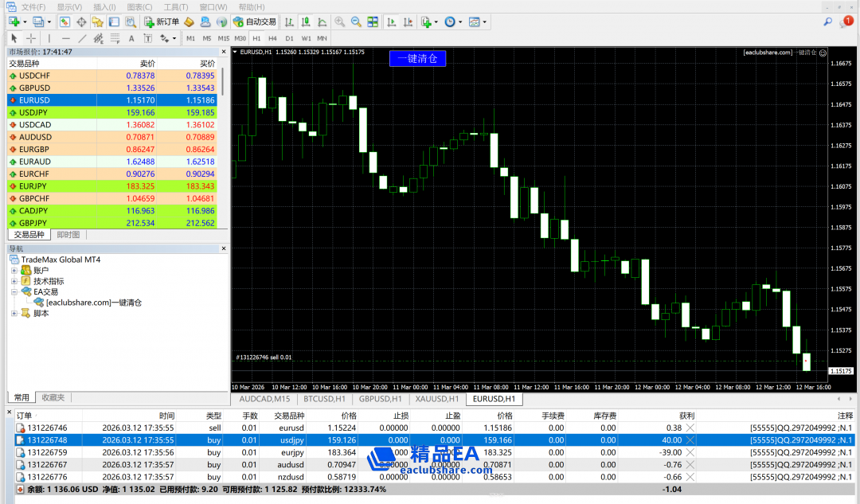
Task: Select the USDJPY row in market watch
Action: coord(111,112)
